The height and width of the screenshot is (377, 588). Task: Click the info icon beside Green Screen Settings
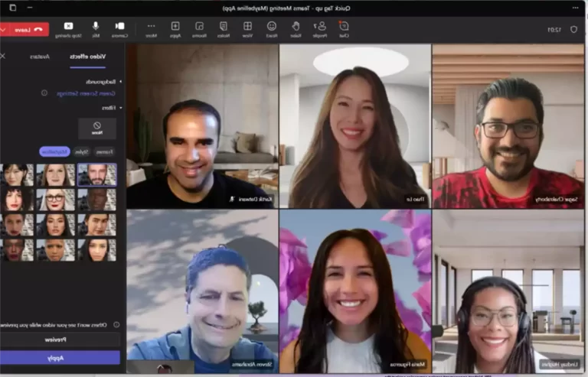pos(44,93)
